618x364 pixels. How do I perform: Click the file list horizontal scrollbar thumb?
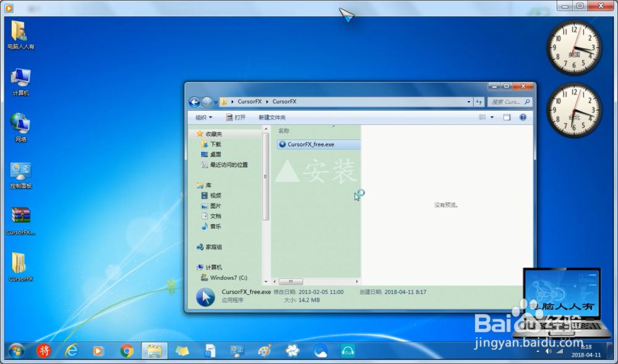(291, 282)
